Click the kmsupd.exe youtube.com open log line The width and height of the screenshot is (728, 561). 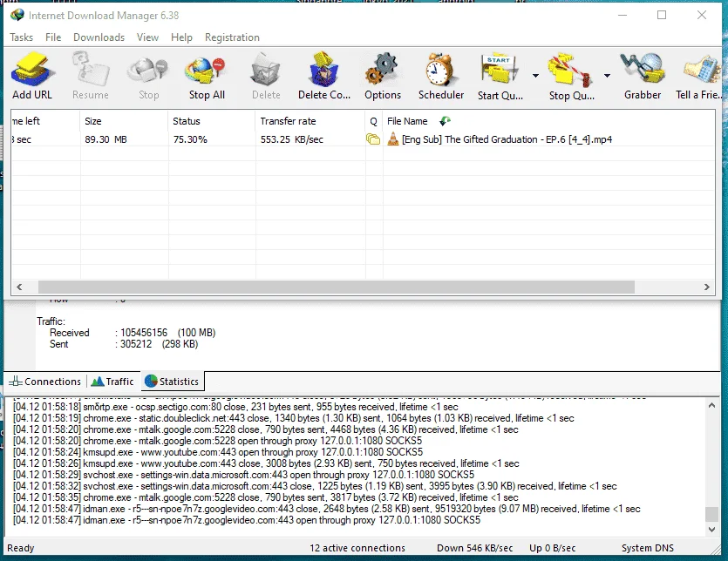click(x=218, y=452)
